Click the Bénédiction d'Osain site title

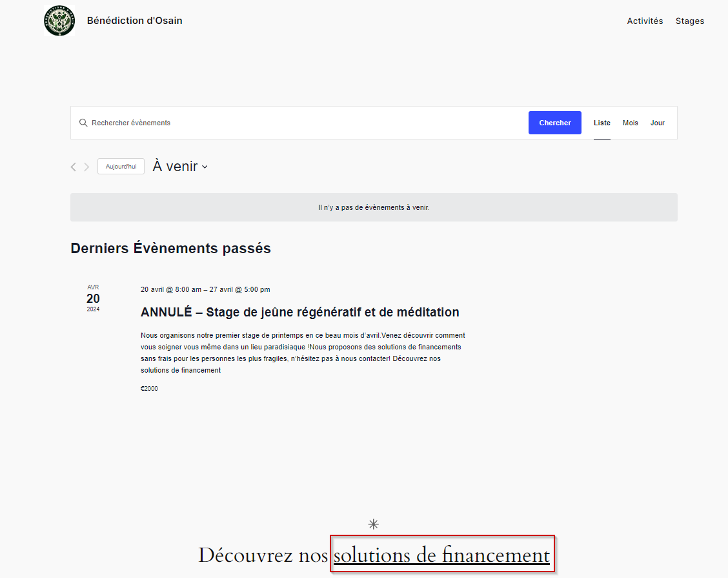(134, 21)
